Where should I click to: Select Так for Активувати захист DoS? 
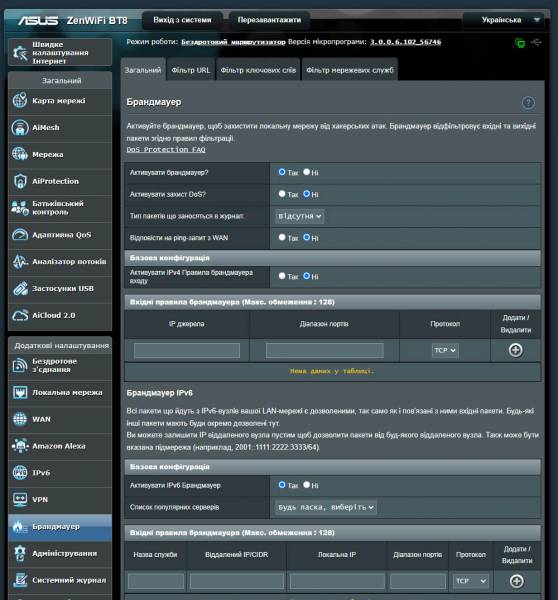pyautogui.click(x=282, y=194)
